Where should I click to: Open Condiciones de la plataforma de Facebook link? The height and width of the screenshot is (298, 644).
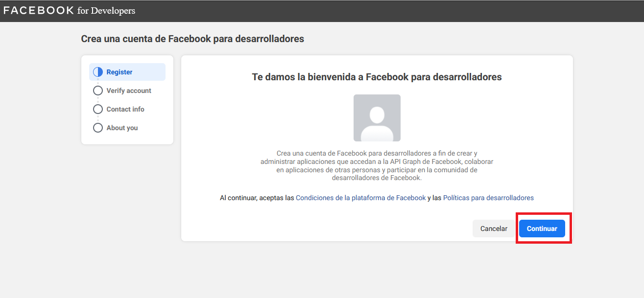(x=360, y=198)
